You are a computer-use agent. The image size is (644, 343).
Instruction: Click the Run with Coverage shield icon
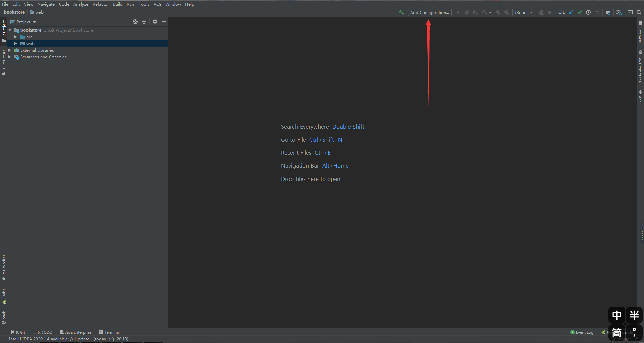(475, 12)
